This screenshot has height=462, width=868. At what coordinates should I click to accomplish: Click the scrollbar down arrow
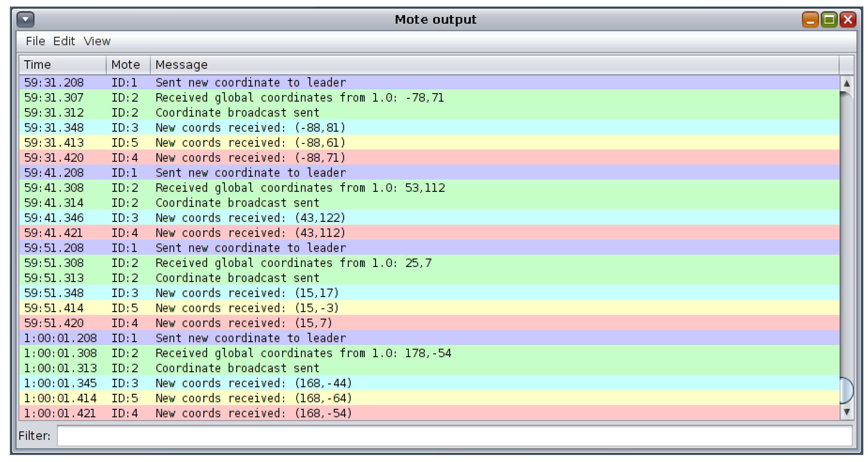click(x=846, y=412)
